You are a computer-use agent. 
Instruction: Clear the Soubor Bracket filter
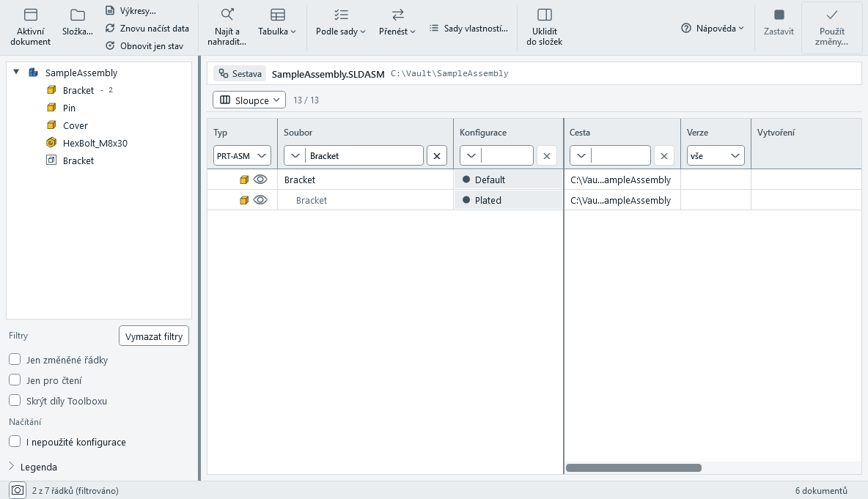point(437,155)
